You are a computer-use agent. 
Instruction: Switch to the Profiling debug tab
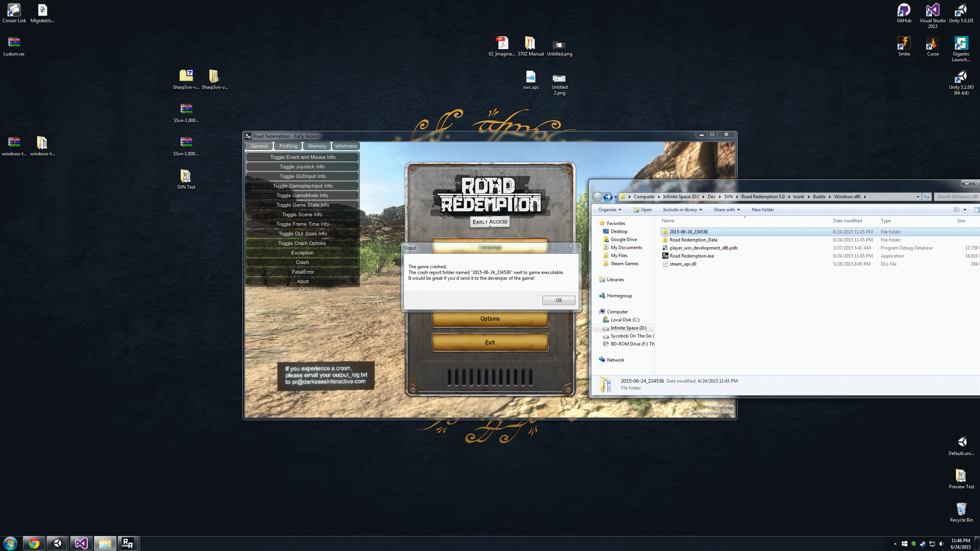point(288,146)
